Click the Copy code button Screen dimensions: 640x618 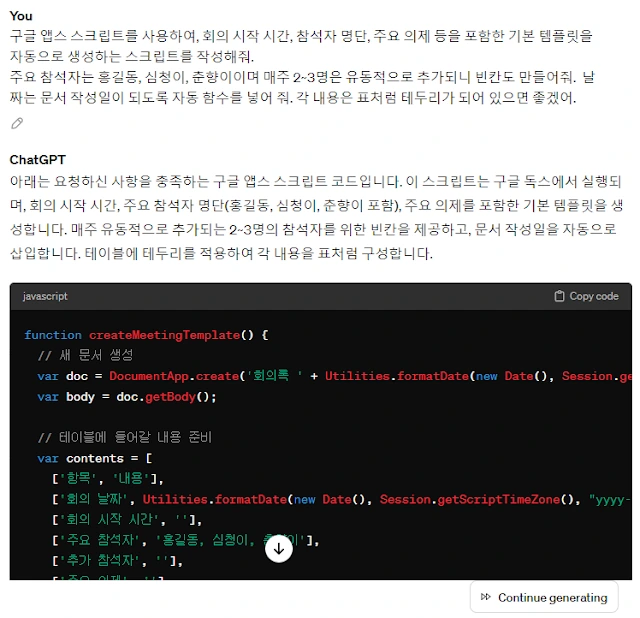[x=586, y=296]
